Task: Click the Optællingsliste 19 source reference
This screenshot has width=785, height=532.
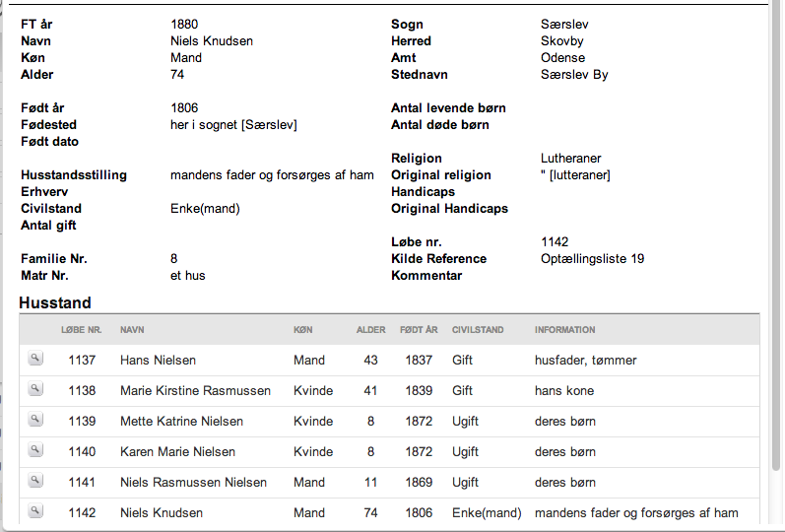Action: pos(592,259)
